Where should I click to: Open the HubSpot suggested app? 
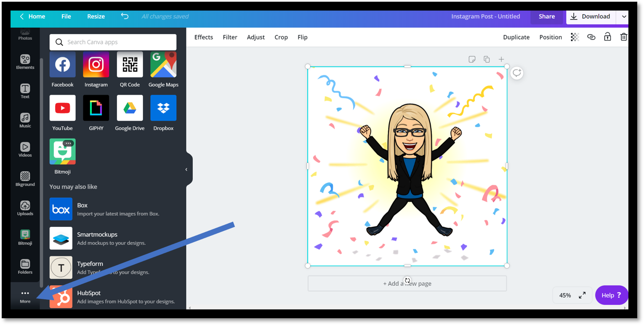pyautogui.click(x=113, y=297)
